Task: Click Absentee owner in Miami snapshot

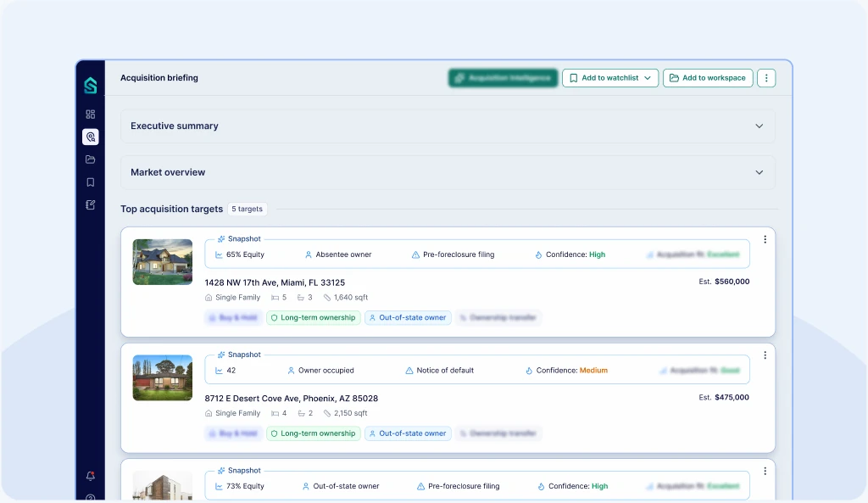Action: 338,254
